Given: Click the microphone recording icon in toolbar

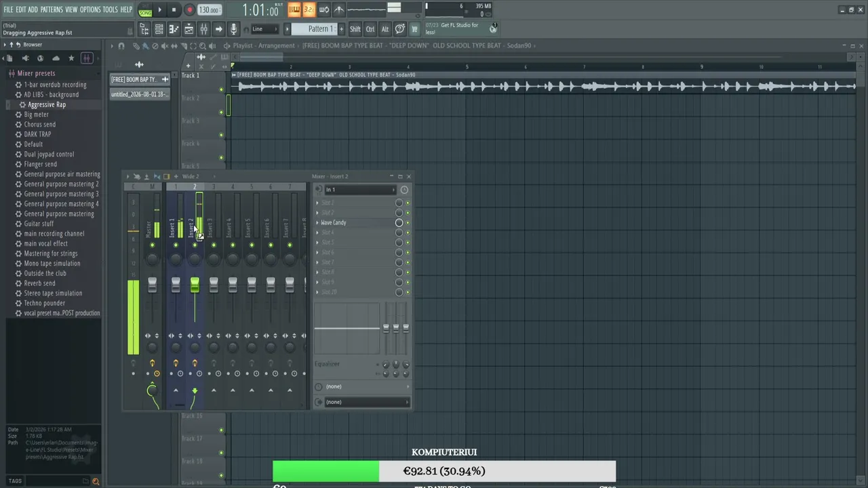Looking at the screenshot, I should click(x=233, y=29).
